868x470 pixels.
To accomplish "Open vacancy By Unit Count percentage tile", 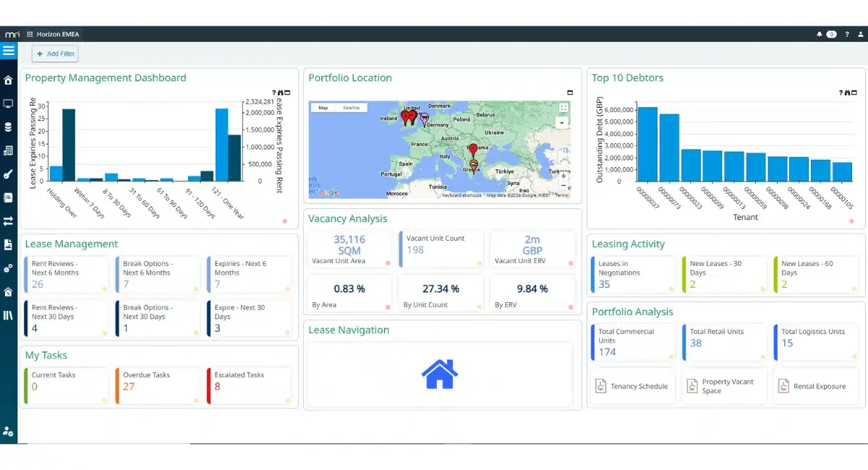I will (441, 293).
